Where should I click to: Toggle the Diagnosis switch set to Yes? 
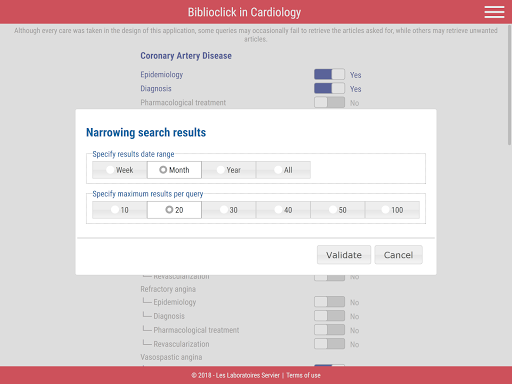pos(329,88)
